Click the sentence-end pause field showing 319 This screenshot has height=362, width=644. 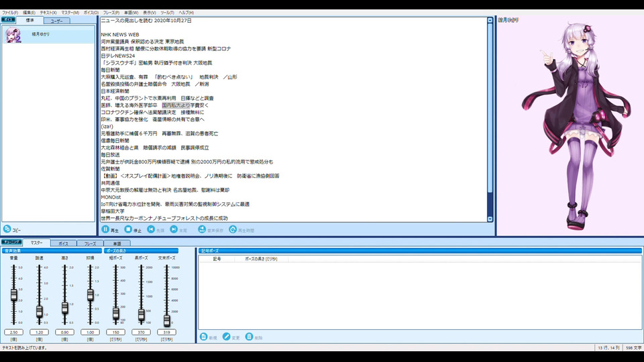166,332
